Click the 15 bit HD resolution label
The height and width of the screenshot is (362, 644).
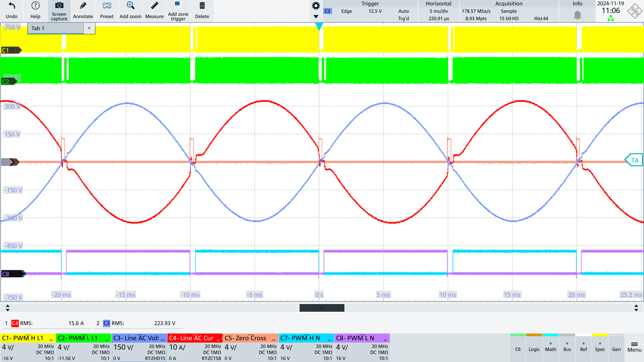click(508, 18)
